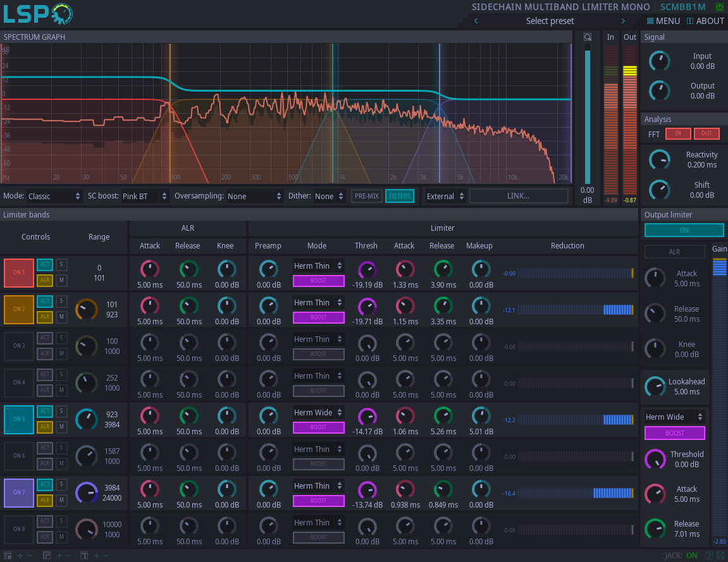The width and height of the screenshot is (728, 562).
Task: Click the T icon in the bottom toolbar
Action: (x=83, y=554)
